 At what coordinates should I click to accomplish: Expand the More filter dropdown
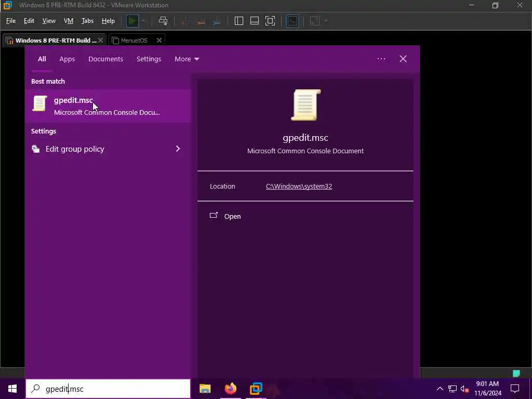pyautogui.click(x=187, y=59)
